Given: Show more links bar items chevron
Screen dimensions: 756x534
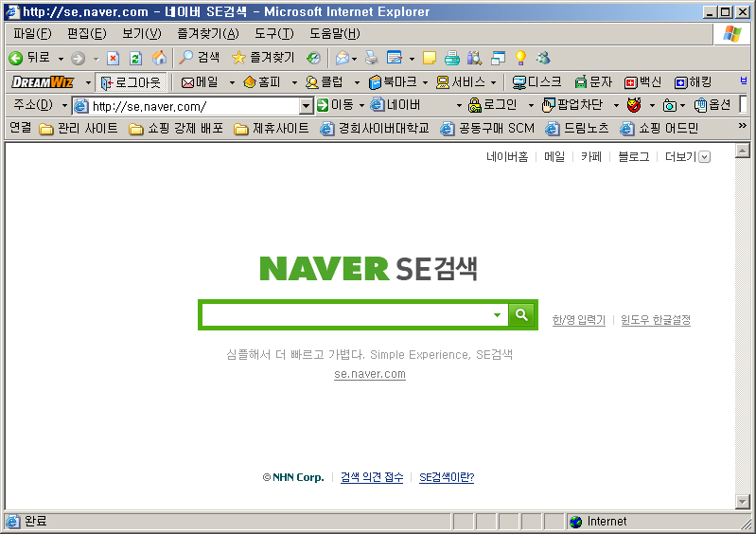Looking at the screenshot, I should (742, 126).
